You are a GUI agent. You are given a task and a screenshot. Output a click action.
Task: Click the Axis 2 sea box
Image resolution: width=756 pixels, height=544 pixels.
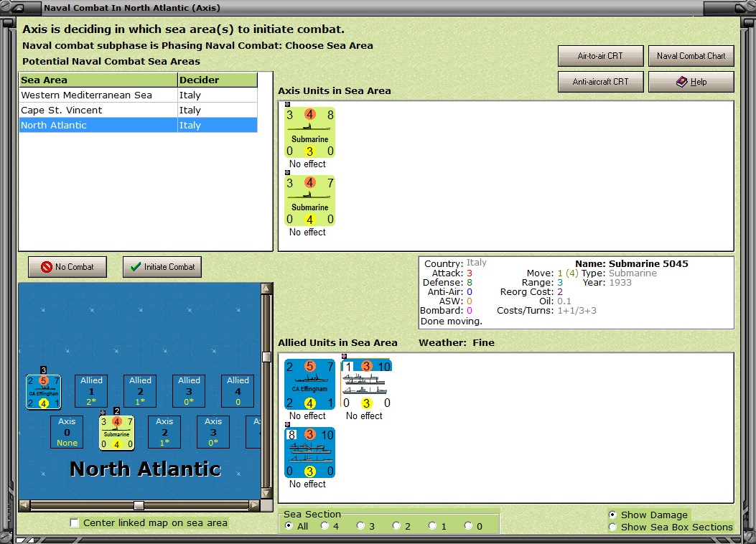pos(164,432)
